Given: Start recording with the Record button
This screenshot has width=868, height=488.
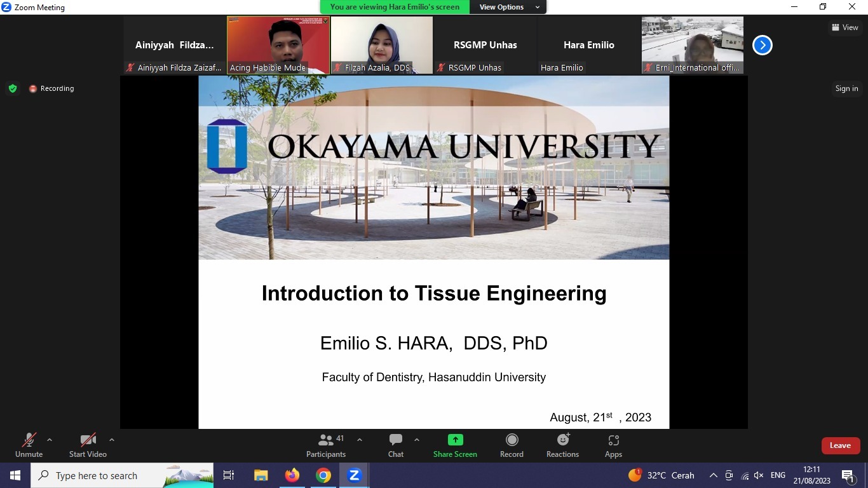Looking at the screenshot, I should (x=512, y=445).
